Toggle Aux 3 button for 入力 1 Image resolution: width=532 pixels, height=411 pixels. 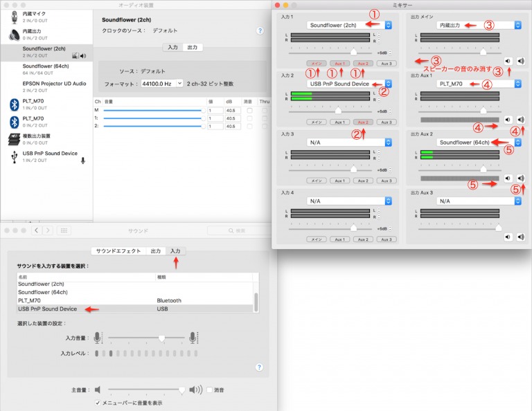tap(387, 64)
